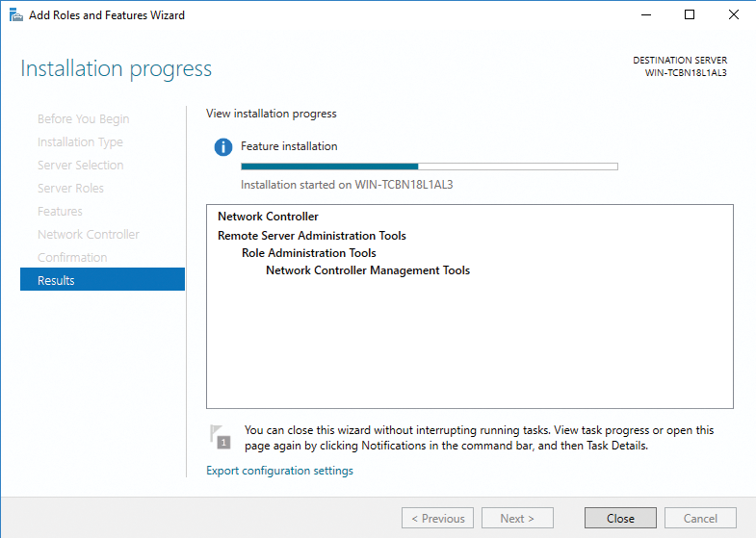
Task: Minimize the Add Roles and Features Wizard window
Action: (x=644, y=15)
